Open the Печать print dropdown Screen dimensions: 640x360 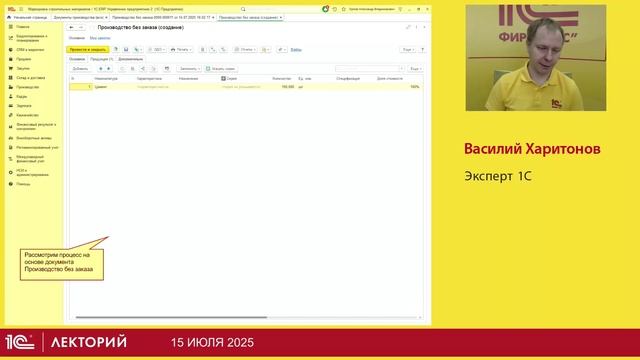tap(181, 49)
